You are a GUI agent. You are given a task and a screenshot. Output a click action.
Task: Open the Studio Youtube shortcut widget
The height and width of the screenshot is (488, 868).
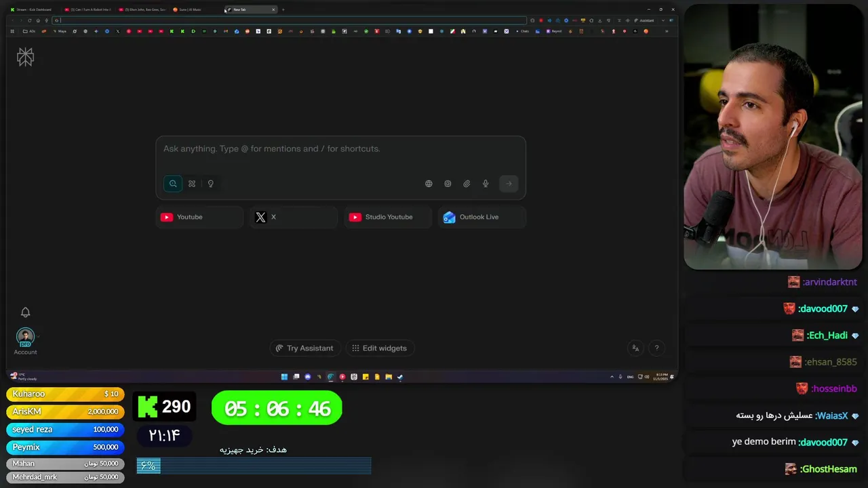pos(388,217)
